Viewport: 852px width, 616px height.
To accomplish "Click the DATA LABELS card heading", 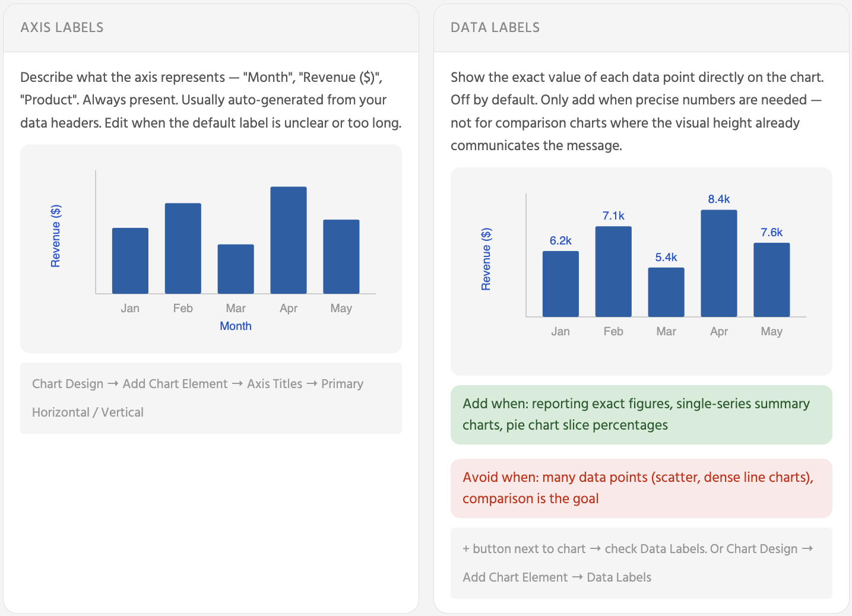I will 495,27.
